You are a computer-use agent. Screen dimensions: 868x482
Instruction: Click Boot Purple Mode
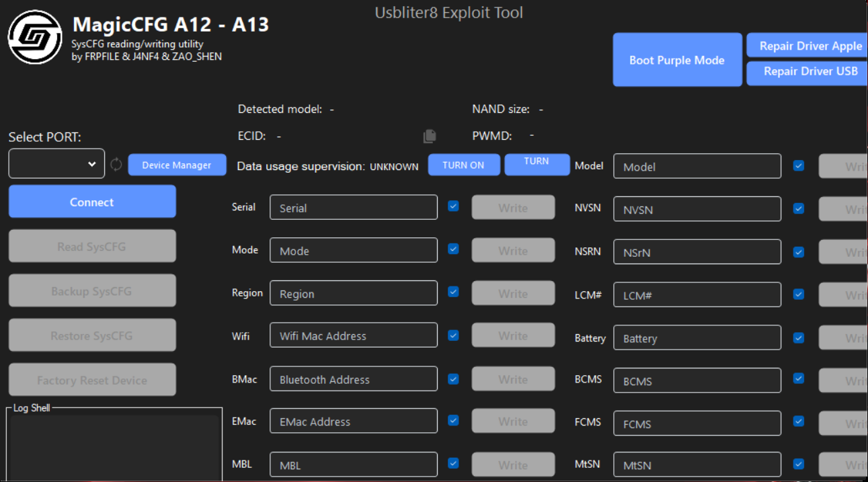tap(677, 60)
